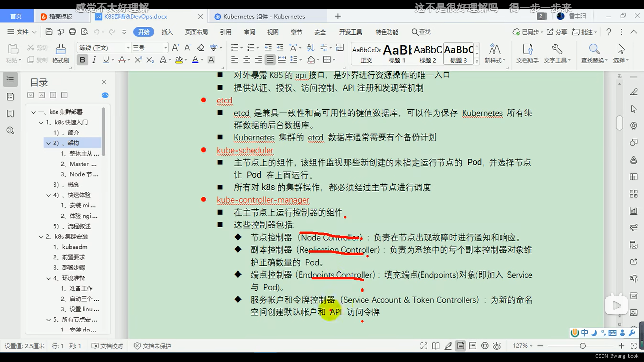This screenshot has width=644, height=362.
Task: Click 文档校对 in status bar
Action: coord(107,346)
